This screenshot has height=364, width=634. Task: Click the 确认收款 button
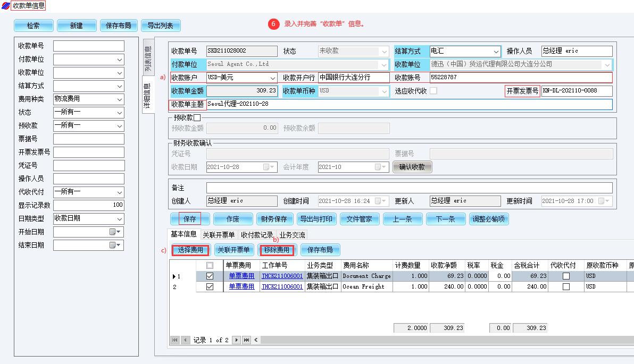(x=412, y=167)
